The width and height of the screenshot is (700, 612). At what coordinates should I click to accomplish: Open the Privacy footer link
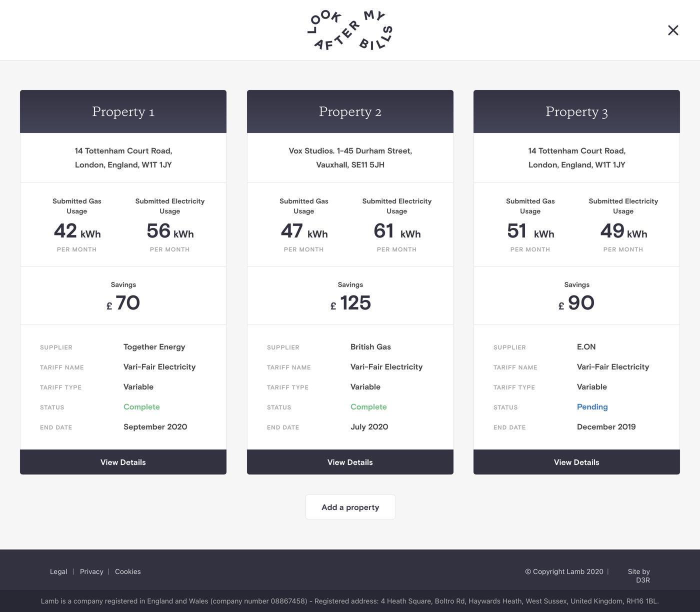91,571
